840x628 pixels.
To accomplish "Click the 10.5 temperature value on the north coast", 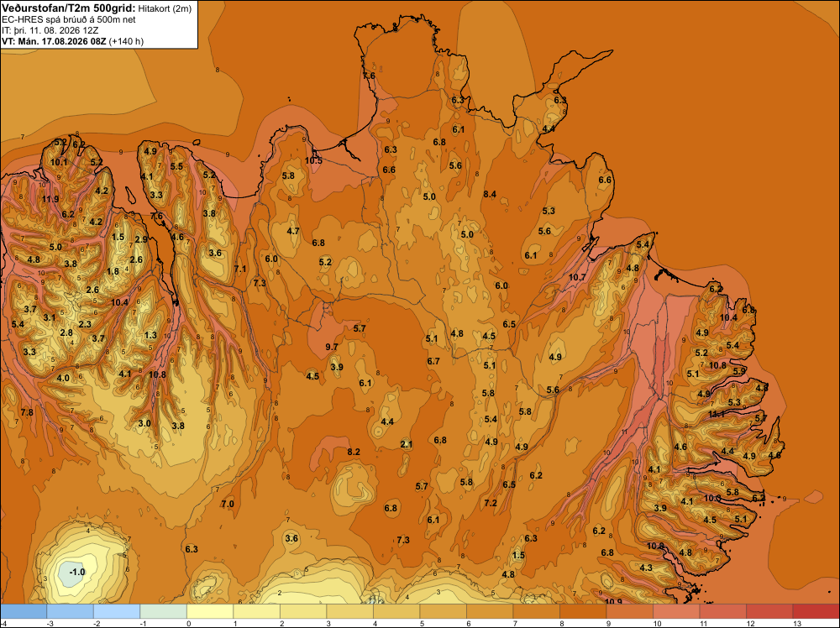I will pyautogui.click(x=313, y=160).
